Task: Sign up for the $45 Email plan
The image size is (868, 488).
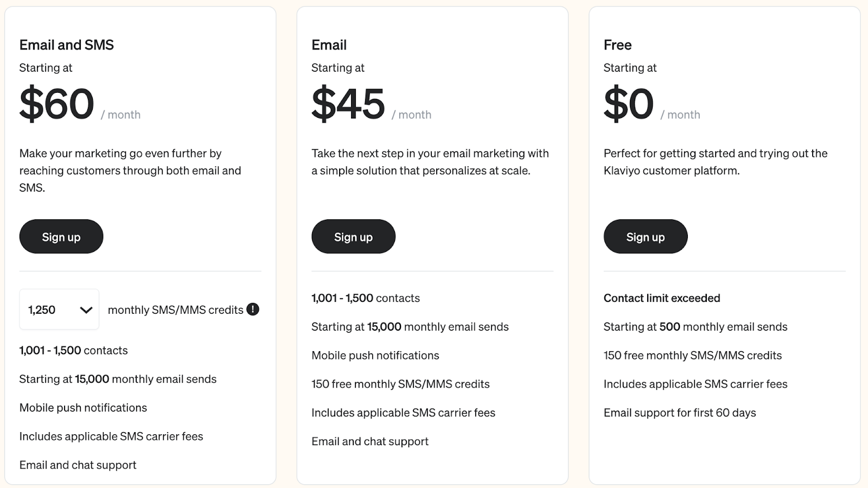Action: pos(353,237)
